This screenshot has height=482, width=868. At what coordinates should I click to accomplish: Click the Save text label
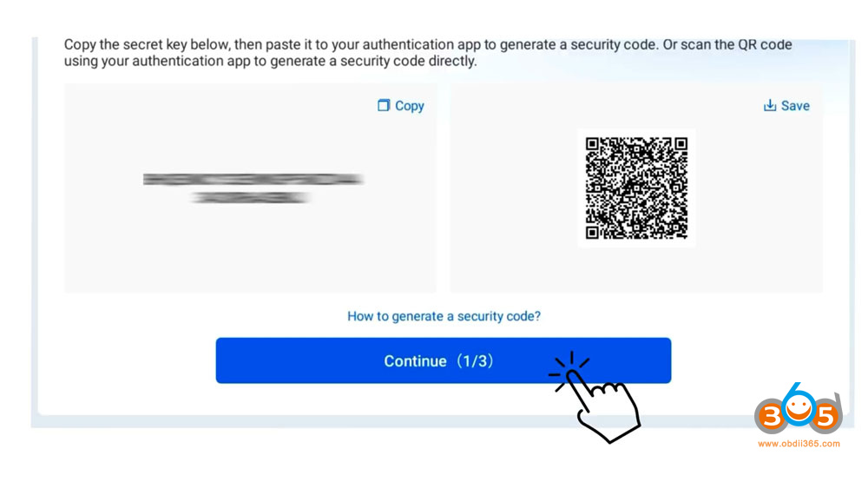pos(795,105)
